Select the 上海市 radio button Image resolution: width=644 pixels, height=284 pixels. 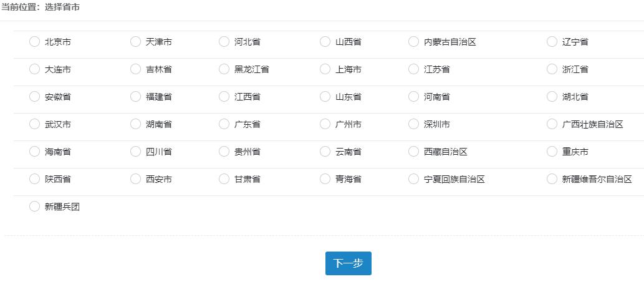tap(325, 69)
